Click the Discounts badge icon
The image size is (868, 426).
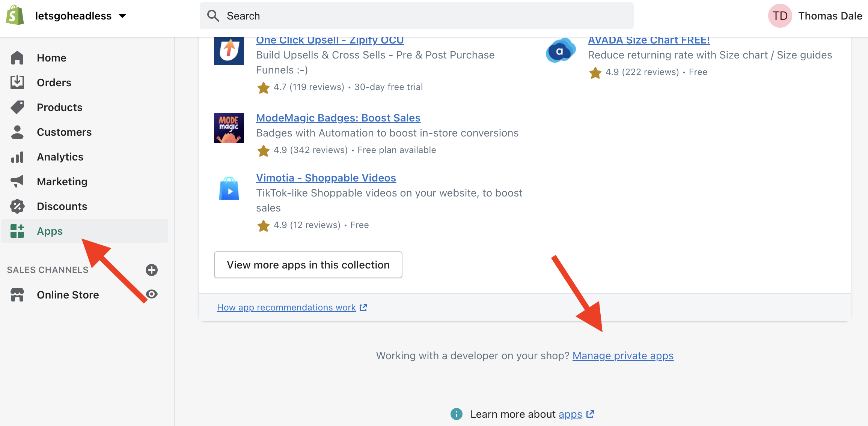pos(17,206)
